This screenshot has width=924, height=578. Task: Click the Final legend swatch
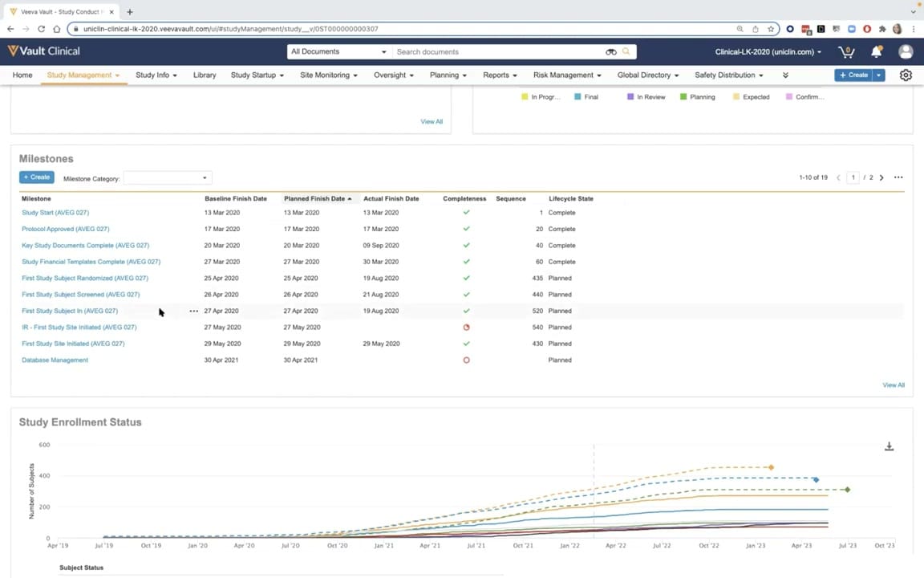pos(577,96)
